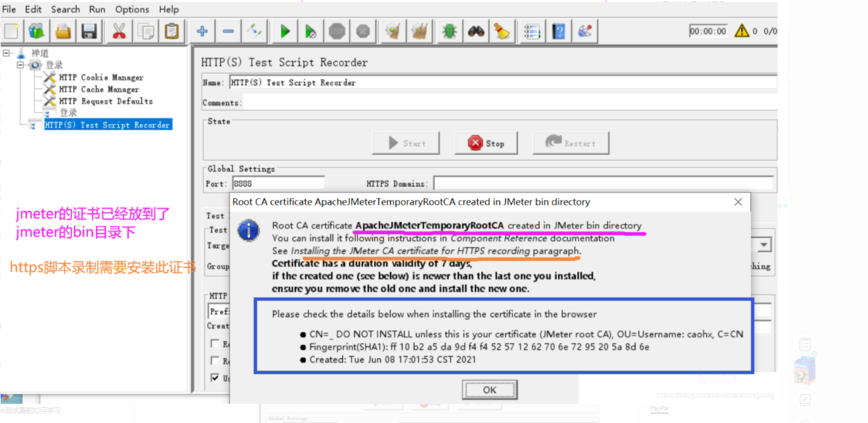
Task: Open the Edit menu
Action: tap(33, 9)
